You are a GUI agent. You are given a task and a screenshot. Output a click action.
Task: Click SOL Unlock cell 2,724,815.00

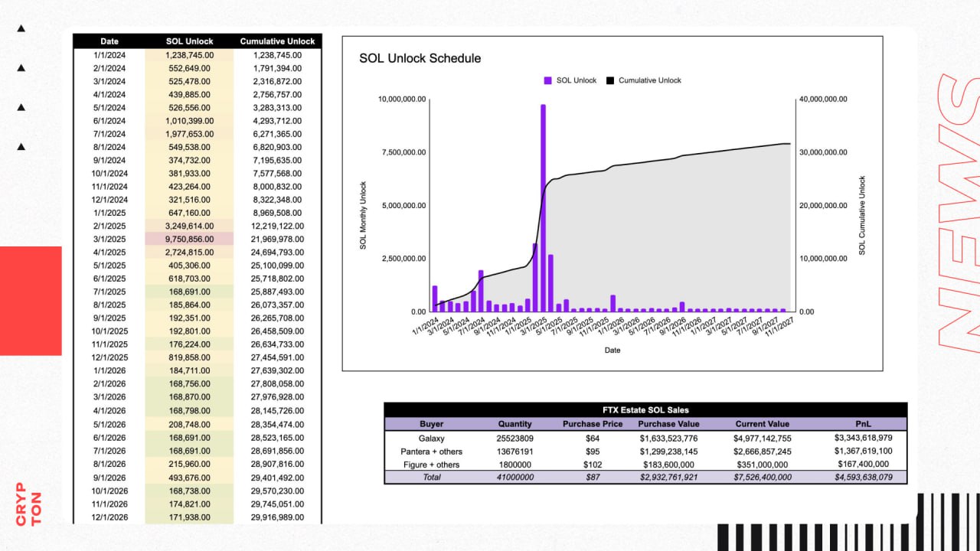tap(189, 252)
